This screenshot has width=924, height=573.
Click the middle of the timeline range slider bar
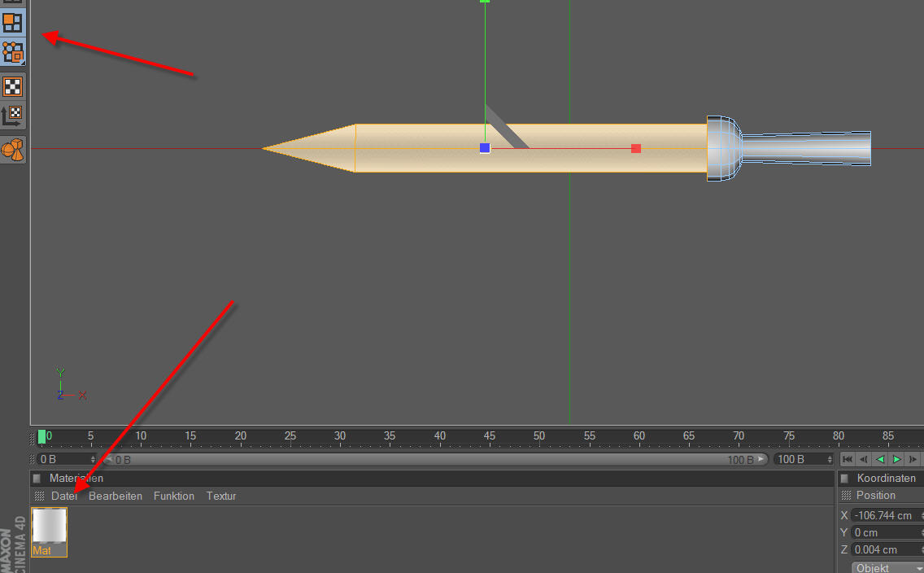point(435,459)
